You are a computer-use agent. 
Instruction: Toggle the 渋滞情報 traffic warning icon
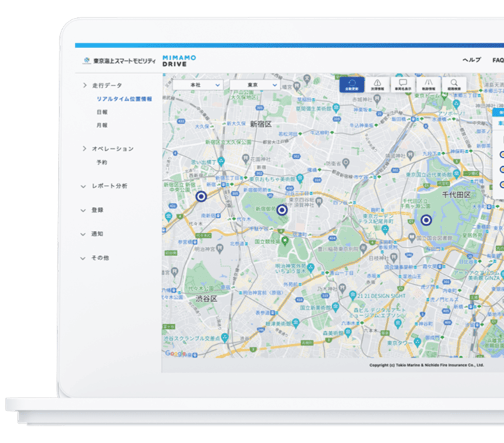tap(377, 85)
